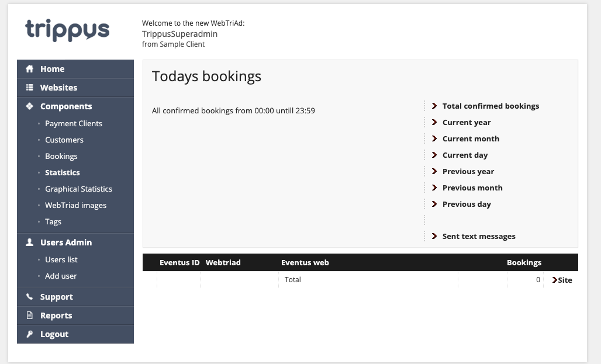Click the Bookings column header
Image resolution: width=601 pixels, height=364 pixels.
[x=524, y=262]
